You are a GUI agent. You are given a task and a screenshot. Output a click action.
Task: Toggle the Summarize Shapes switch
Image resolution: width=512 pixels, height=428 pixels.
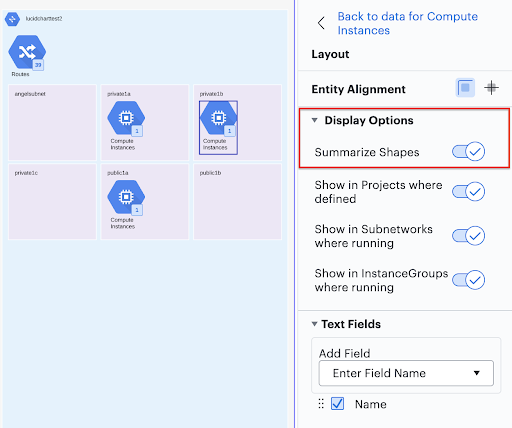click(468, 152)
